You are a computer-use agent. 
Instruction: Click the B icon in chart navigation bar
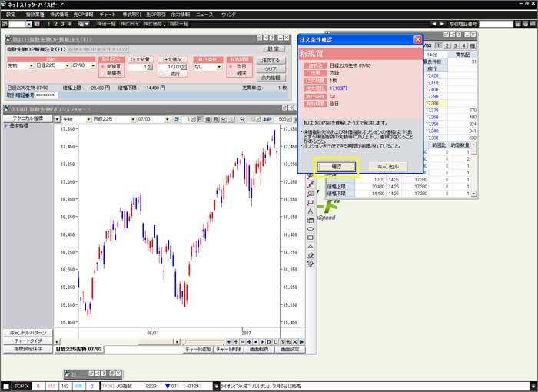click(282, 341)
